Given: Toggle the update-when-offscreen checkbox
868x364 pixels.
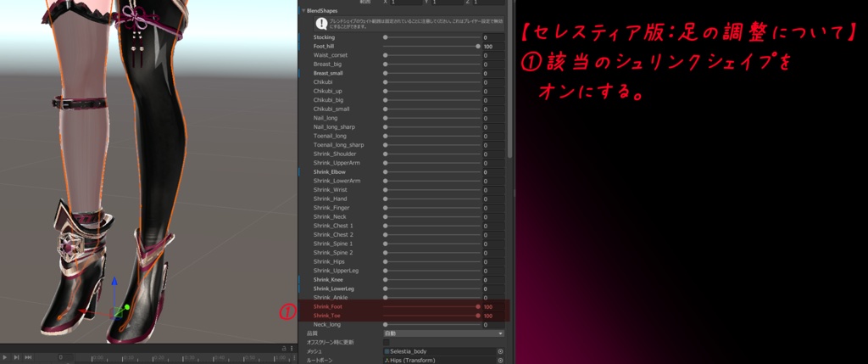Looking at the screenshot, I should coord(387,343).
